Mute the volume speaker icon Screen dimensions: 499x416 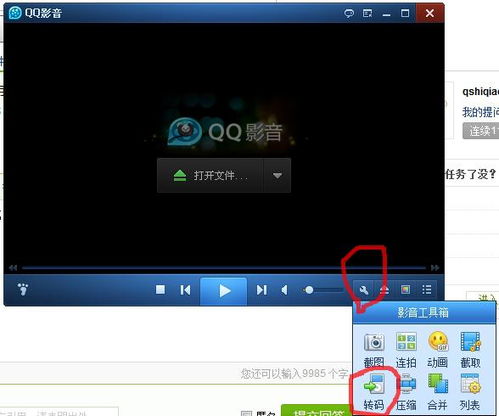pyautogui.click(x=284, y=290)
